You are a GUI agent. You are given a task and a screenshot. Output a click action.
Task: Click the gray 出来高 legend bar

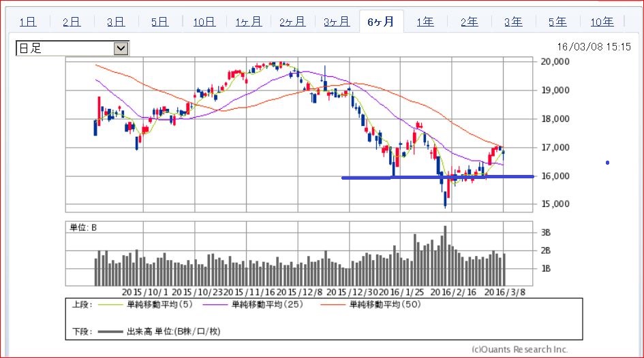pos(110,331)
